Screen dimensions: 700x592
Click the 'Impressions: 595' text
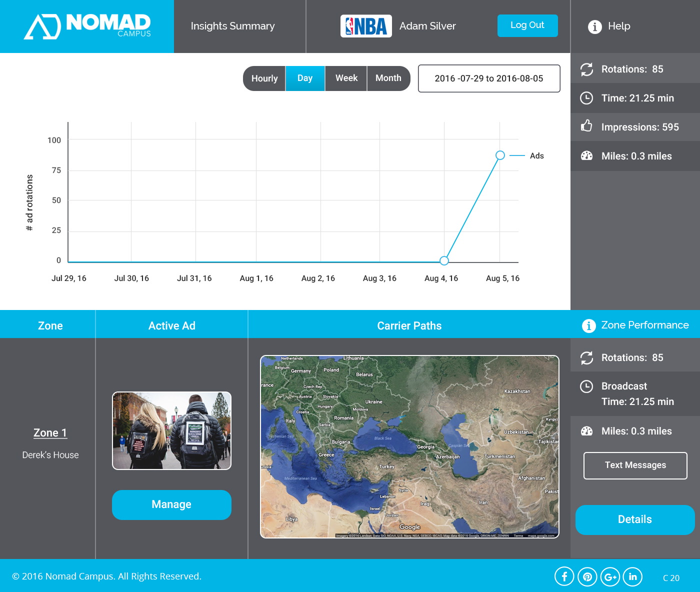640,127
